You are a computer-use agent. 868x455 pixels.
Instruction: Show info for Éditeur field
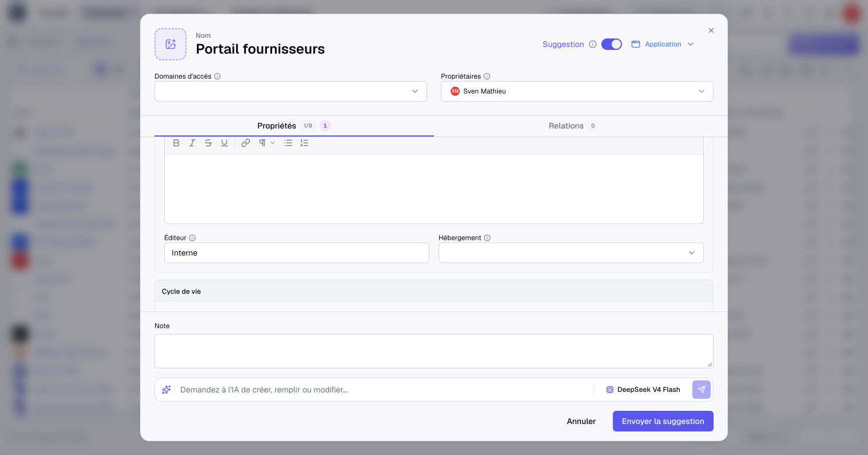192,238
